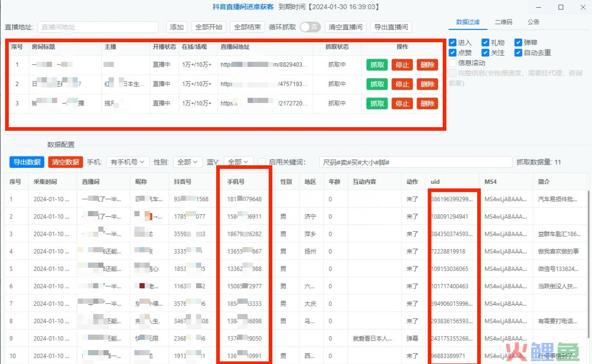Go to the 公告 tab
592x364 pixels.
pyautogui.click(x=533, y=22)
